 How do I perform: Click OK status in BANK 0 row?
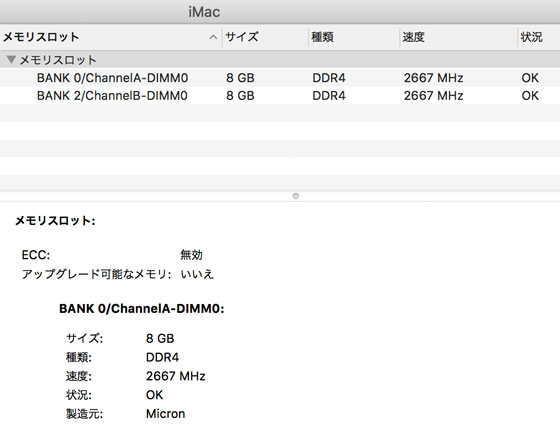(530, 78)
